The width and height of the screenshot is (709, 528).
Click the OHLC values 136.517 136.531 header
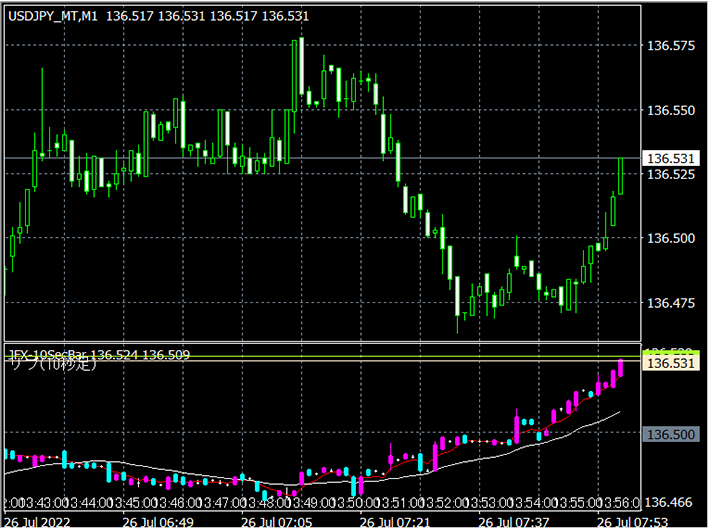[x=208, y=16]
